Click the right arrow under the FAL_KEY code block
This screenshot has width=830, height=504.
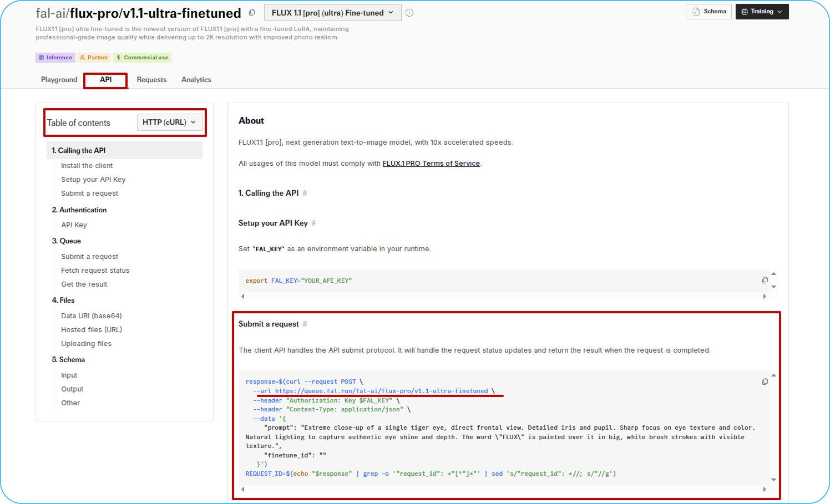click(765, 296)
